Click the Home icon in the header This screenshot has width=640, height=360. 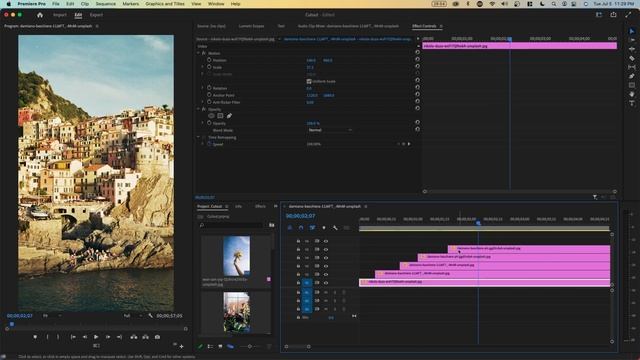point(40,15)
